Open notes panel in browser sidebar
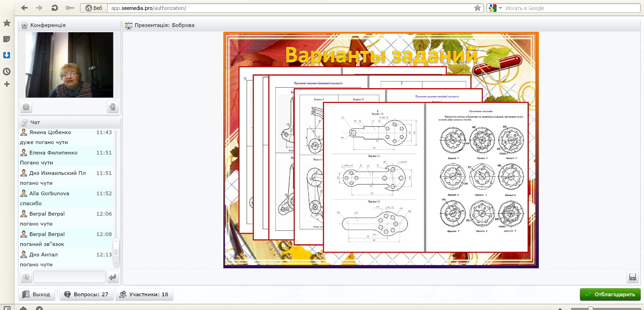644x310 pixels. click(x=7, y=39)
